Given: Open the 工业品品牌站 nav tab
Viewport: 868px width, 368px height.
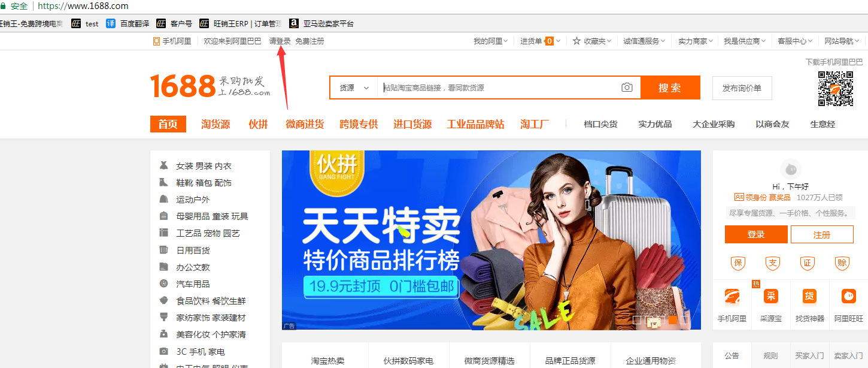Looking at the screenshot, I should click(x=475, y=124).
